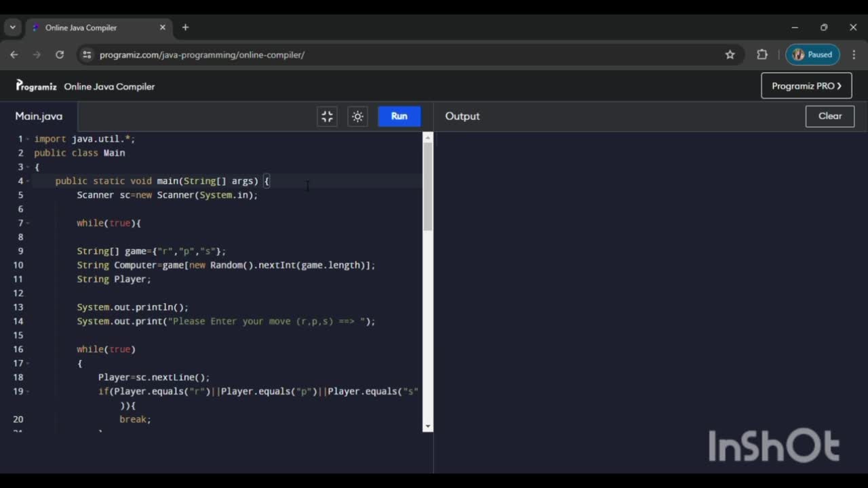Screen dimensions: 868x488
Task: Bookmark this page with the star
Action: tap(730, 55)
